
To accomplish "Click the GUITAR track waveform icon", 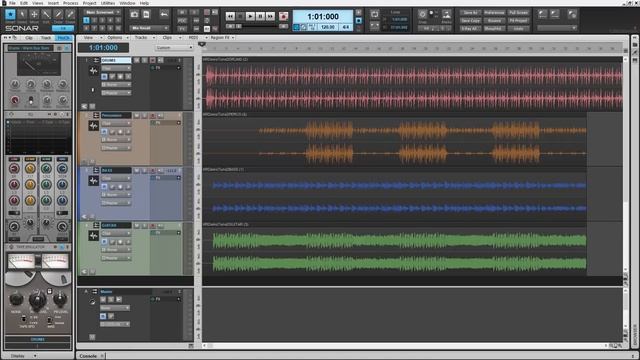I will [93, 236].
